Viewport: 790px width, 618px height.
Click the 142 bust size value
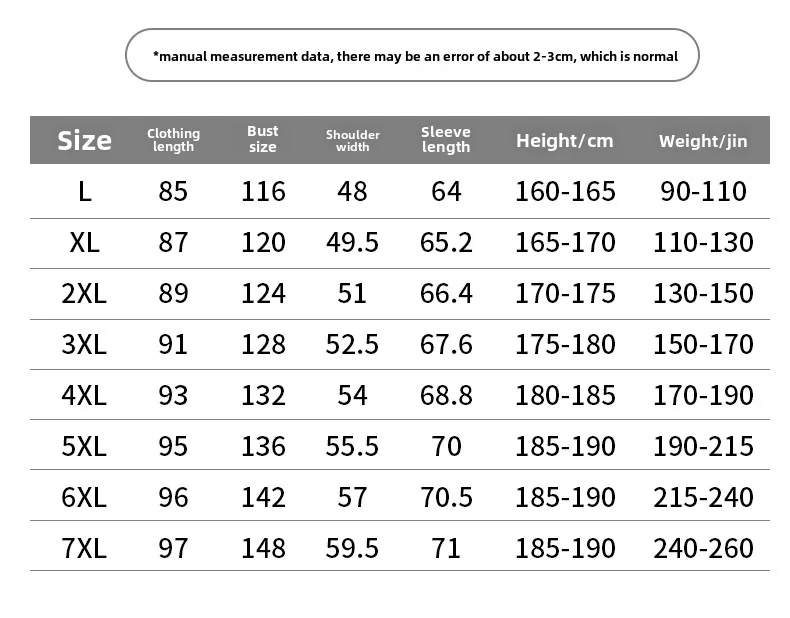pos(264,497)
